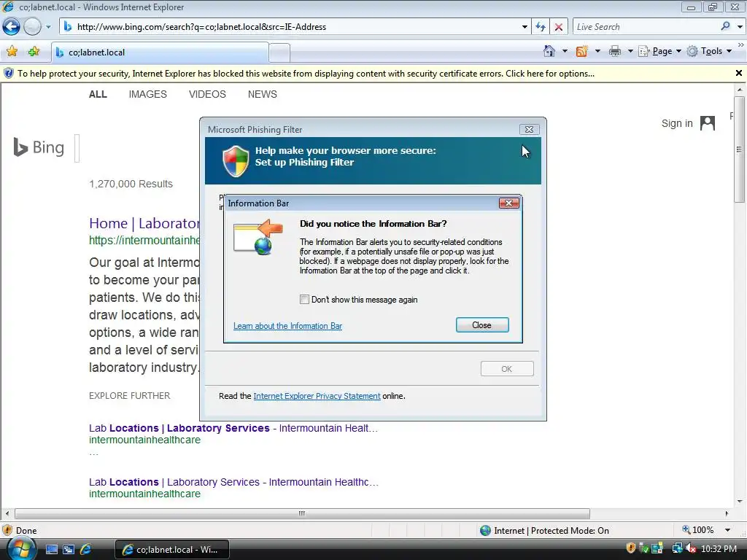Open Internet Explorer Privacy Statement link

[317, 396]
